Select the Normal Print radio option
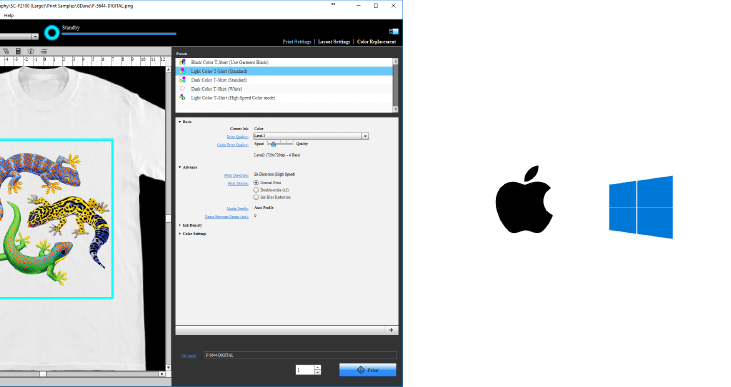This screenshot has height=387, width=731. [256, 183]
